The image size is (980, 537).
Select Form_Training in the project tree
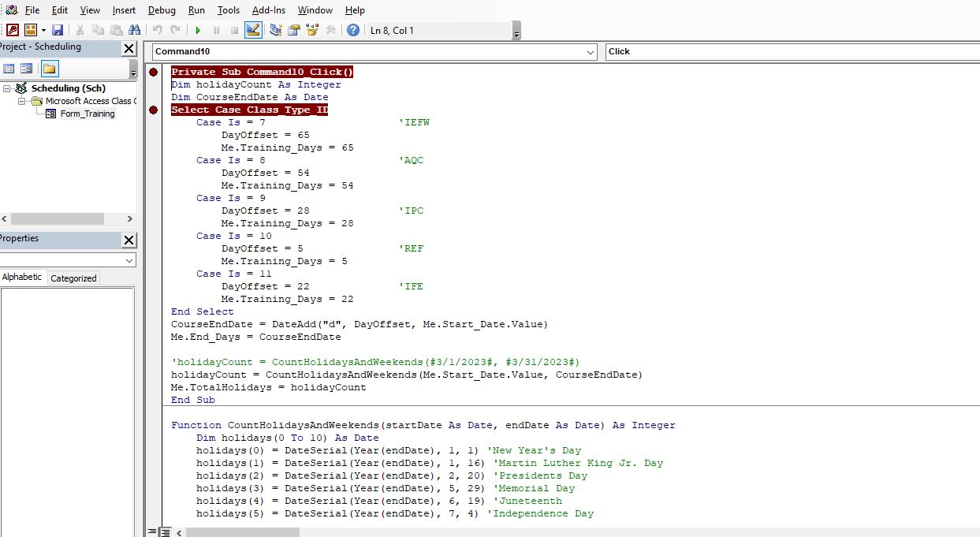pos(87,114)
